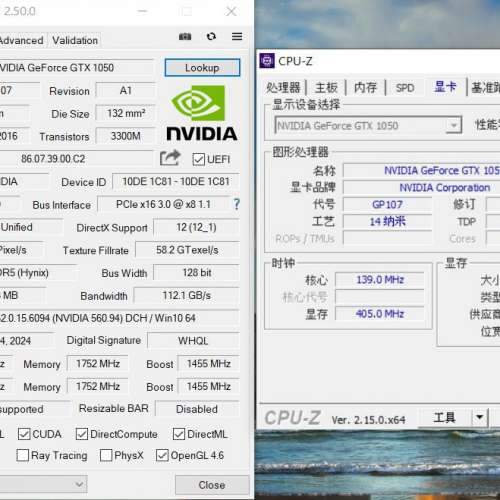Click the Device ID value field
Image resolution: width=500 pixels, height=500 pixels.
coord(176,181)
